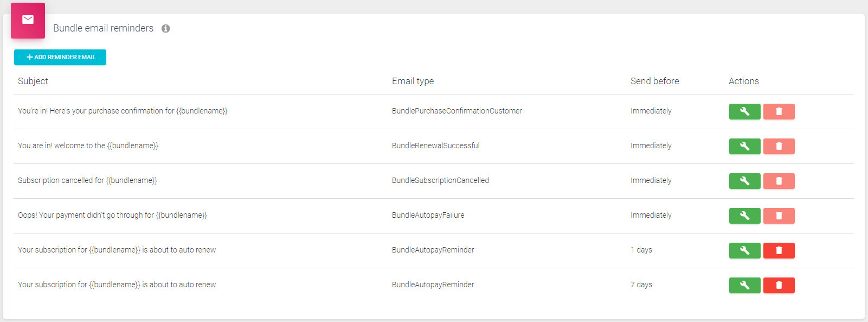Select the BundleAutopayFailure row text
This screenshot has height=322, width=868.
pos(428,215)
